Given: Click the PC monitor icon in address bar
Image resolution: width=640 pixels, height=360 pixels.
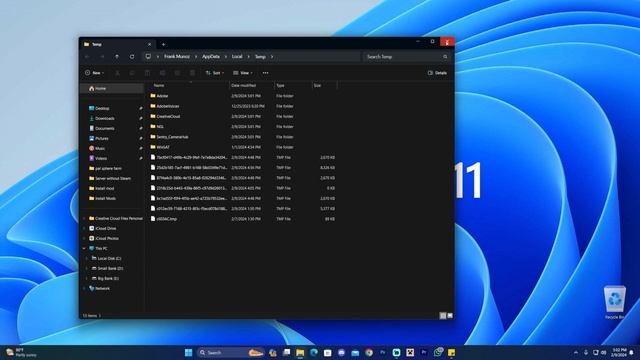Looking at the screenshot, I should pyautogui.click(x=148, y=57).
